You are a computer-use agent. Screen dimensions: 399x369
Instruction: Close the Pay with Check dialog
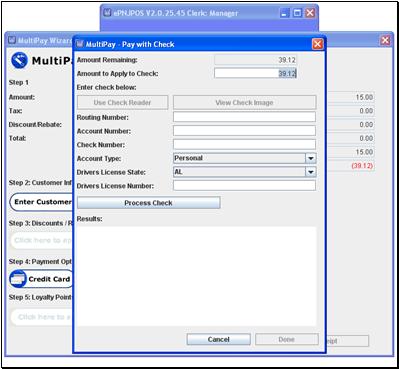[x=317, y=44]
